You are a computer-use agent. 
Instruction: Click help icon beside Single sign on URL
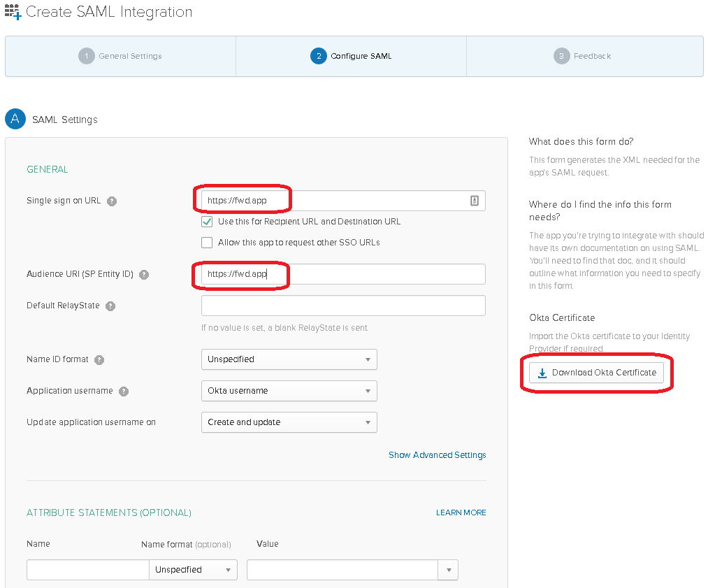point(112,201)
